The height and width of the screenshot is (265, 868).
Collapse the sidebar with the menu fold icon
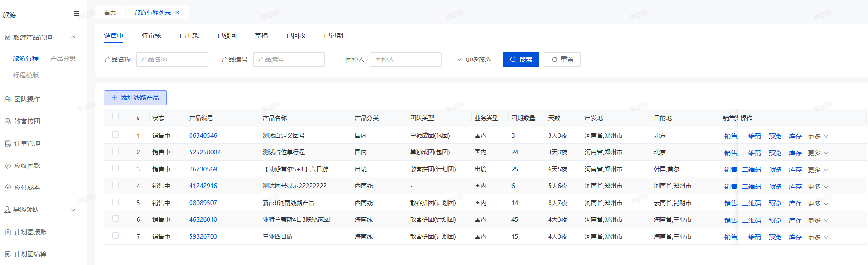point(76,13)
